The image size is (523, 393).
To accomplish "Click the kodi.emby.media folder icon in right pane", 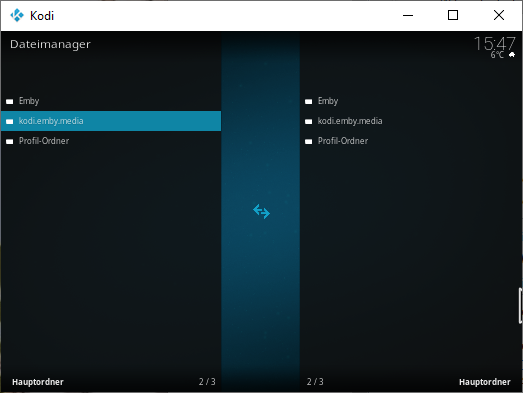I will pyautogui.click(x=309, y=121).
